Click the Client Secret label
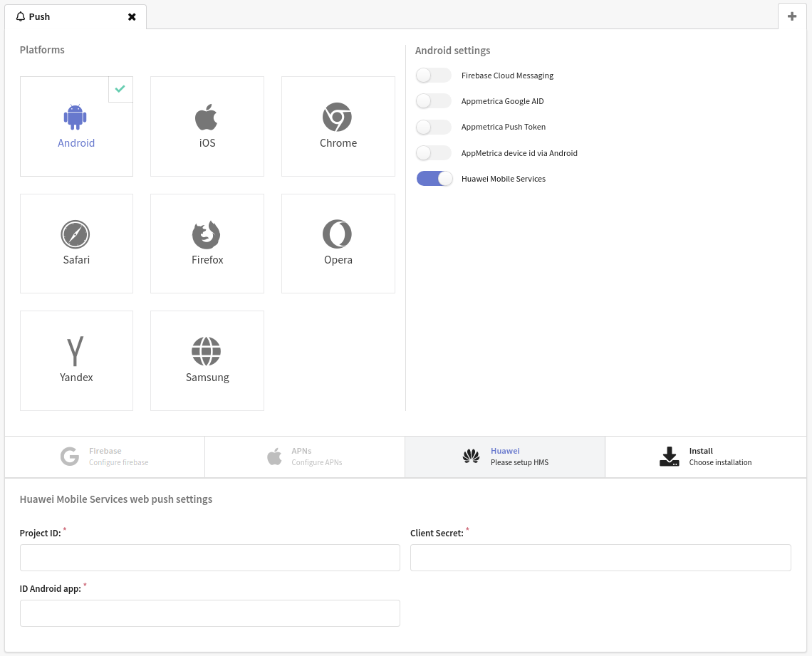Viewport: 812px width, 656px height. tap(437, 533)
